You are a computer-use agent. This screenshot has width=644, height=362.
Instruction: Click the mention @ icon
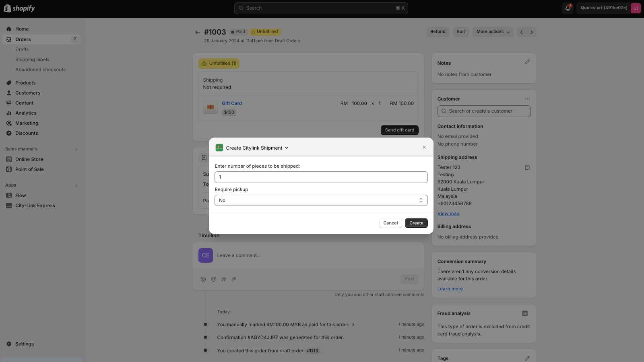214,279
